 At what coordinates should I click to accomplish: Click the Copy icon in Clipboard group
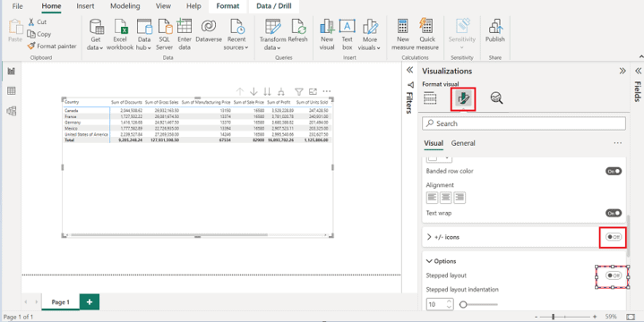[31, 34]
